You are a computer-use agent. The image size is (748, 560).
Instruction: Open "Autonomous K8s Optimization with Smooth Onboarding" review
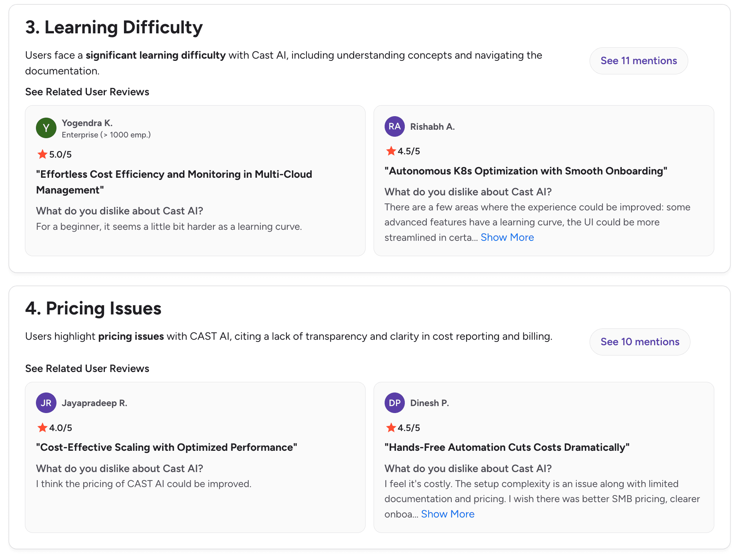click(x=526, y=171)
